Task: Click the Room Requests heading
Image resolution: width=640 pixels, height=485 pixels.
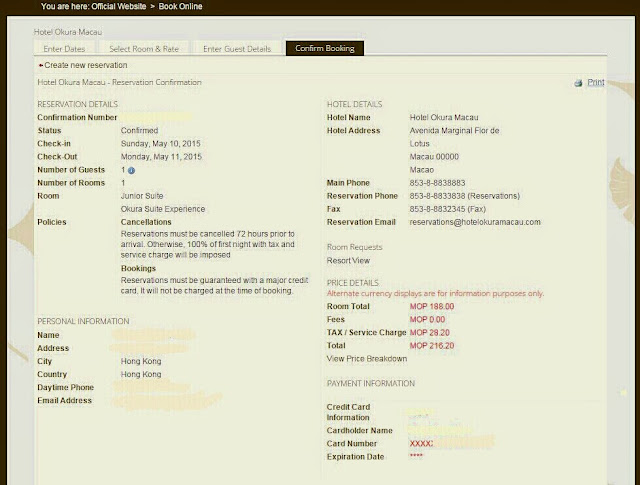Action: tap(354, 247)
